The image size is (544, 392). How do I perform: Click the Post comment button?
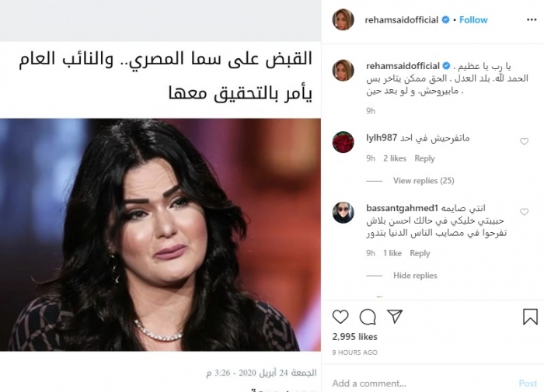click(528, 383)
